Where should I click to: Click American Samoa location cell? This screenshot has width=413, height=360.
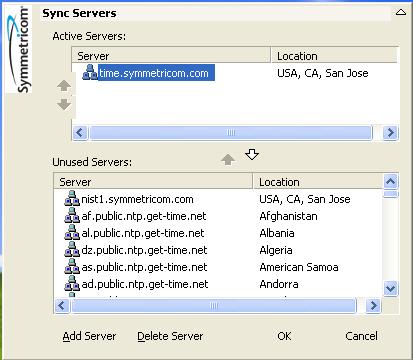click(x=299, y=267)
